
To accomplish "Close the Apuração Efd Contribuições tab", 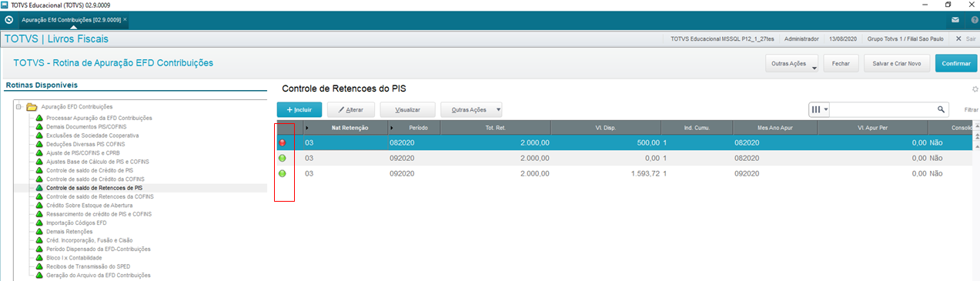I will [x=125, y=19].
